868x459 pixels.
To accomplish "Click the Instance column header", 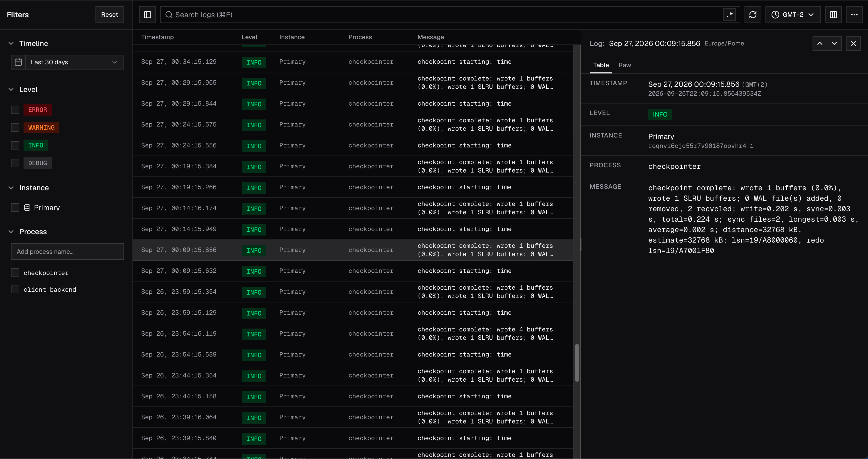I will click(x=292, y=37).
